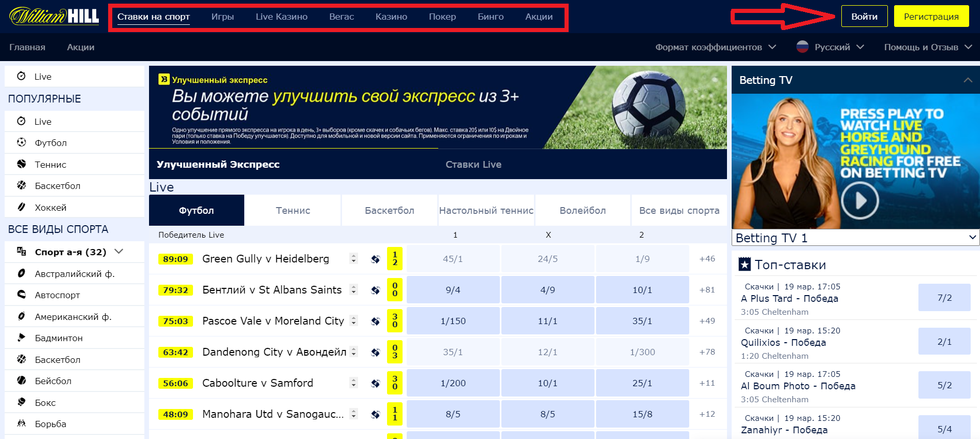The height and width of the screenshot is (439, 980).
Task: Click the William Hill logo
Action: click(54, 16)
